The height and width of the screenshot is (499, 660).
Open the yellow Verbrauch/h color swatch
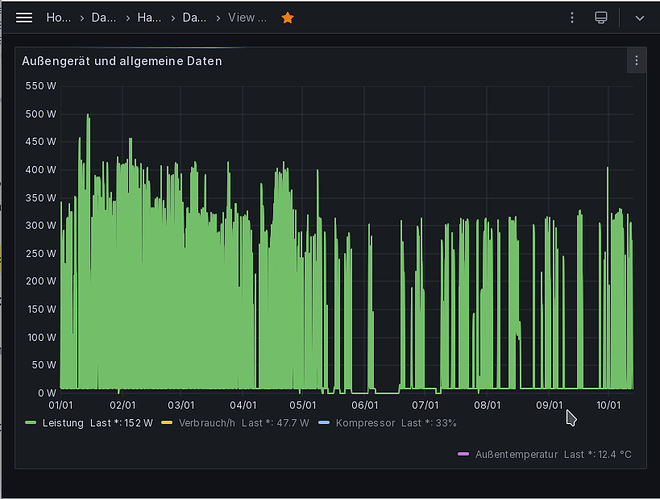167,423
